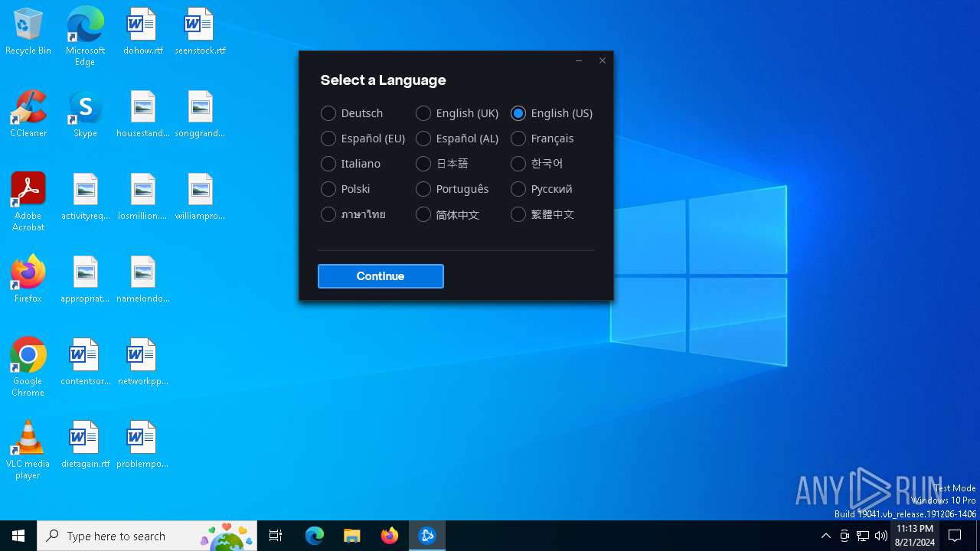This screenshot has height=551, width=980.
Task: Open dohow.rtf document icon
Action: 142,32
